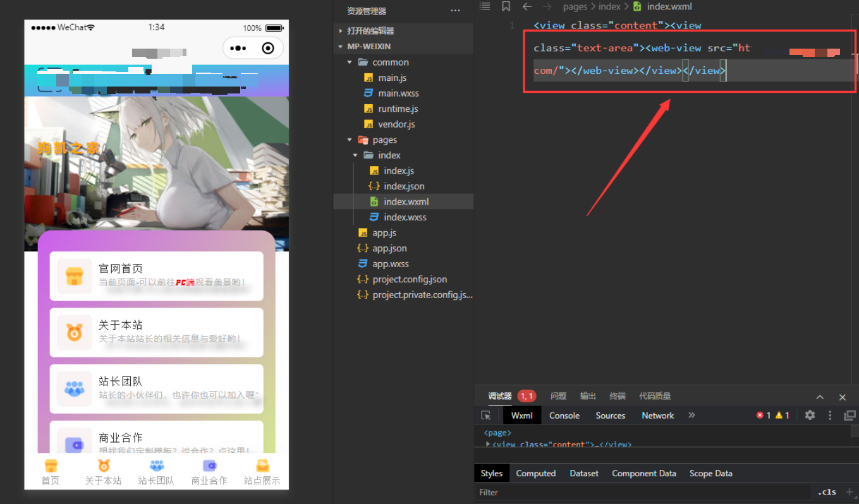
Task: Switch to the Console tab
Action: click(564, 416)
